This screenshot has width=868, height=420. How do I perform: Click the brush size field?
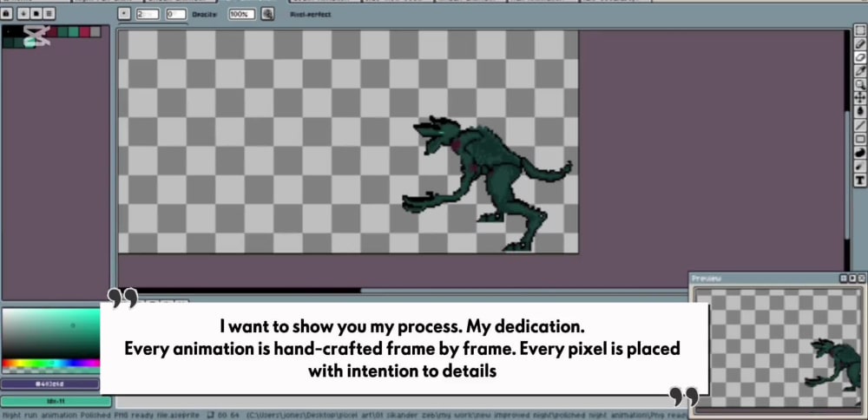point(148,14)
